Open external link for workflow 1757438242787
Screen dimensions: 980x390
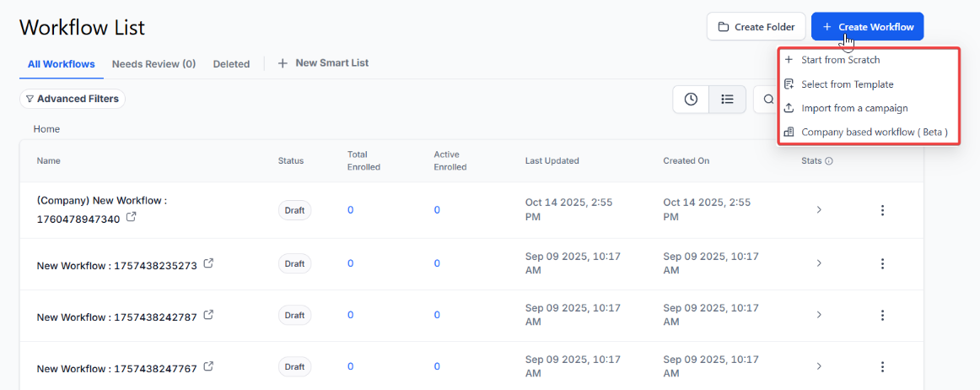point(208,316)
